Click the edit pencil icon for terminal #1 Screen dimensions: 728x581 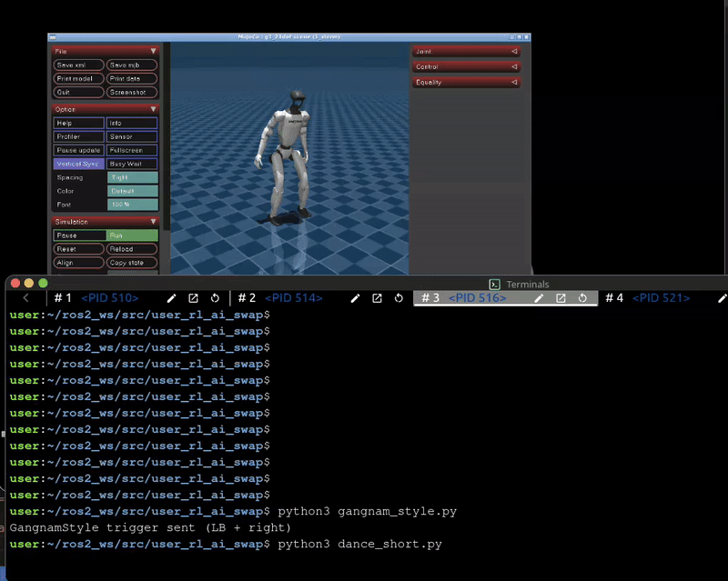[x=171, y=298]
